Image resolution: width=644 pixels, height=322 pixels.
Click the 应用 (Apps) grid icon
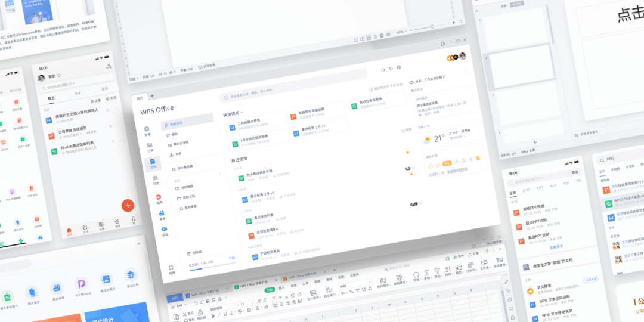point(172,268)
